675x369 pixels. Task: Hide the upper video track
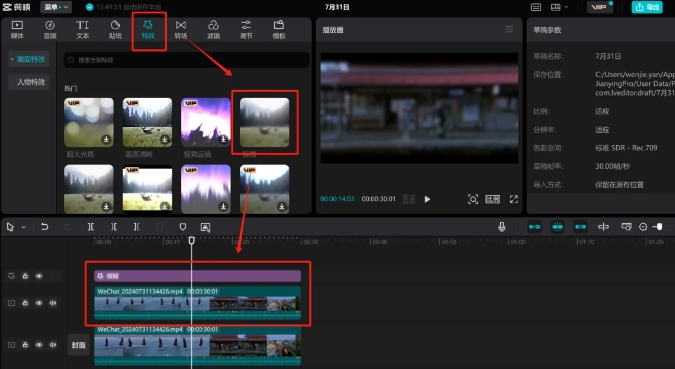pyautogui.click(x=39, y=303)
